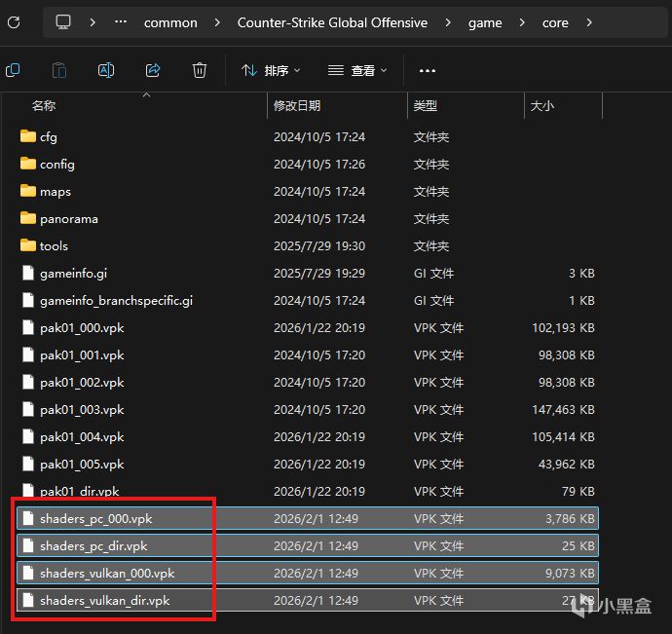The width and height of the screenshot is (672, 634).
Task: Click the 147,463 KB size cell
Action: (x=563, y=410)
